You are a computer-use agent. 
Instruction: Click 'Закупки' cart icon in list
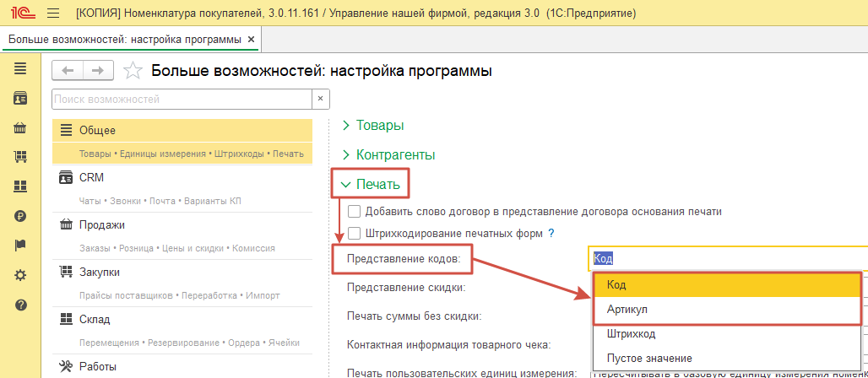(x=66, y=273)
